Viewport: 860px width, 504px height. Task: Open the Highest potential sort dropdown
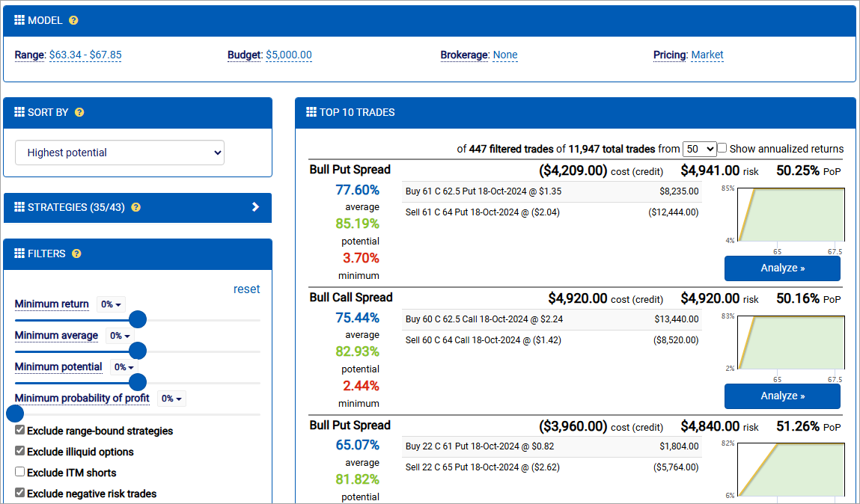(x=120, y=153)
